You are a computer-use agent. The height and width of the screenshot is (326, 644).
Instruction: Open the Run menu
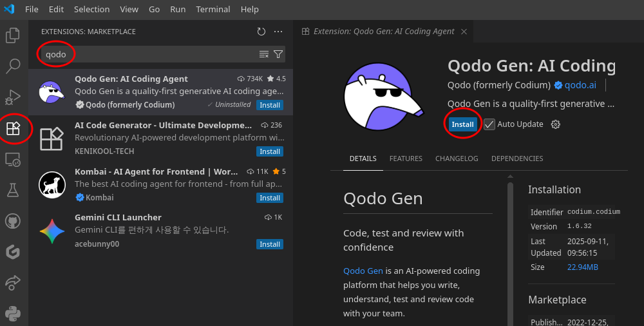tap(178, 9)
